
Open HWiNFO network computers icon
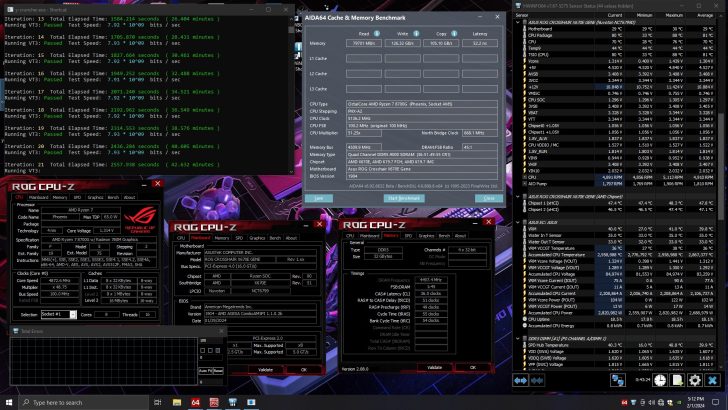(618, 380)
